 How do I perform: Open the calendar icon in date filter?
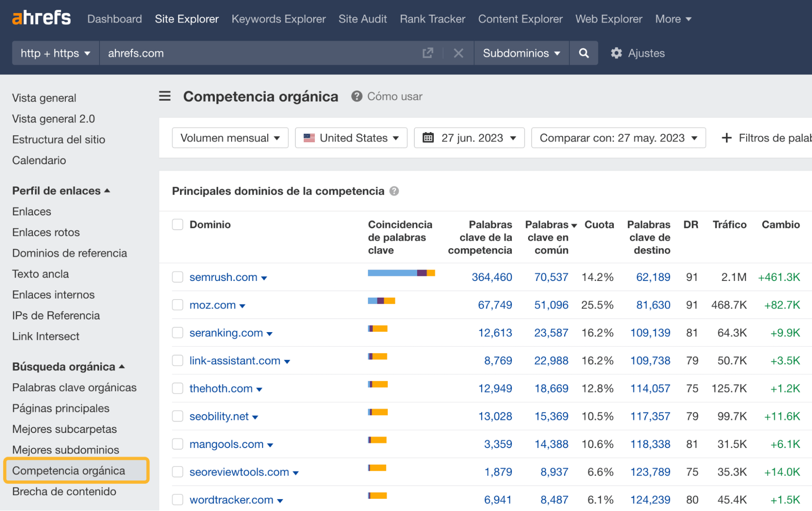click(x=429, y=138)
